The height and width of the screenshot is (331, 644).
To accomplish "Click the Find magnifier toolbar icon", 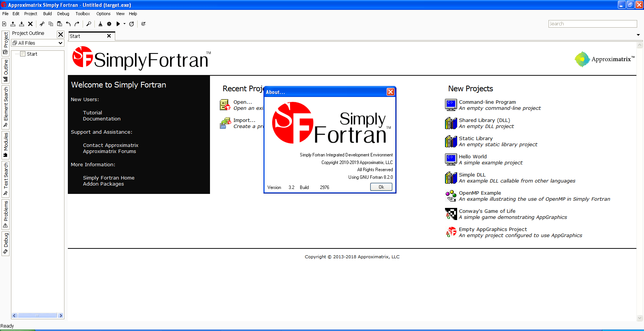I will click(89, 24).
